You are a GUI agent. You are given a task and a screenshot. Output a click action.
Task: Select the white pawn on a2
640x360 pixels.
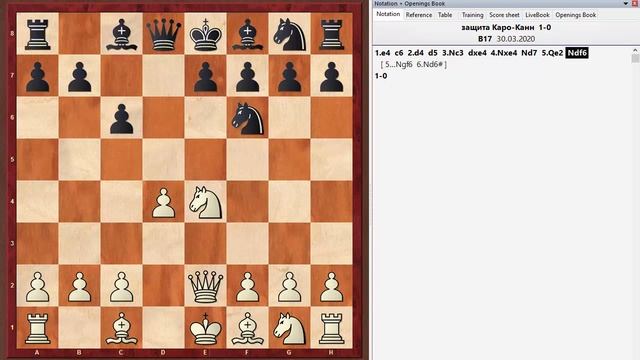tap(37, 286)
